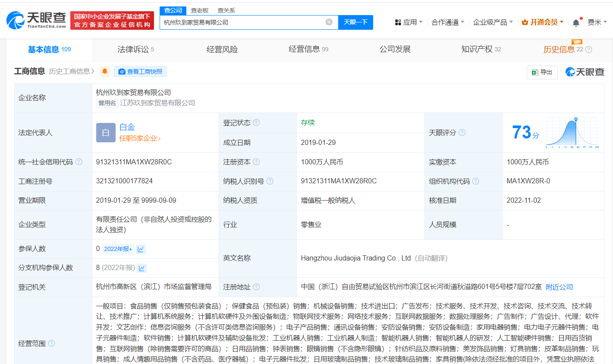613x364 pixels.
Task: Click the camera icon on 查看工商快照
Action: click(122, 72)
